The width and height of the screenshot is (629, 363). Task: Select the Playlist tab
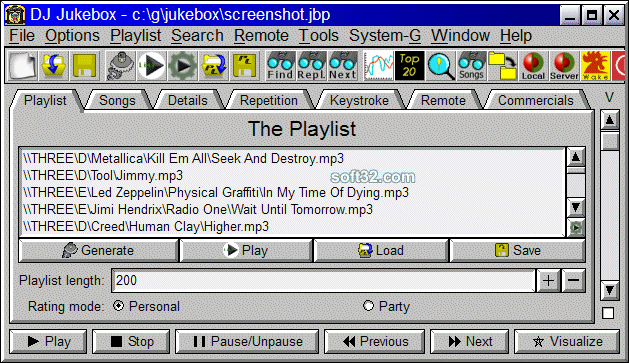tap(45, 100)
